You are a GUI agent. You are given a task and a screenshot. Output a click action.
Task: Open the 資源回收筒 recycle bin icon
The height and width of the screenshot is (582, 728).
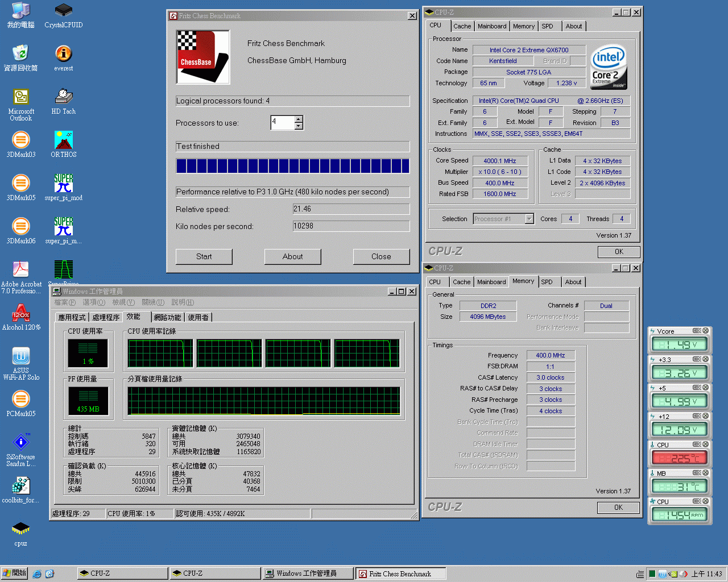21,59
